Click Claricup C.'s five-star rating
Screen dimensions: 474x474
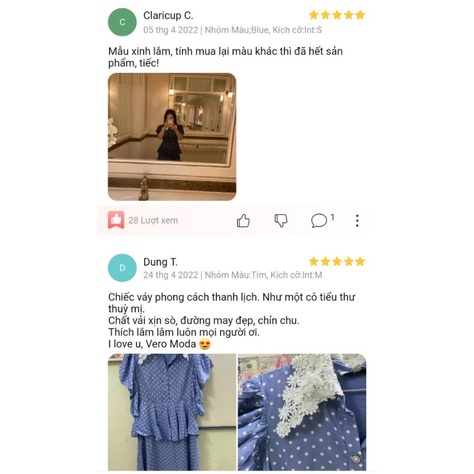[x=337, y=15]
